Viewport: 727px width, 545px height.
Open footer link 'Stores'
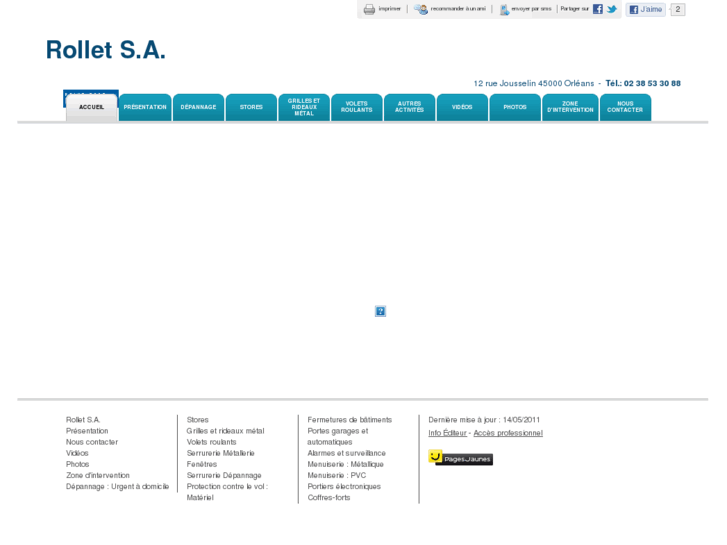coord(198,420)
